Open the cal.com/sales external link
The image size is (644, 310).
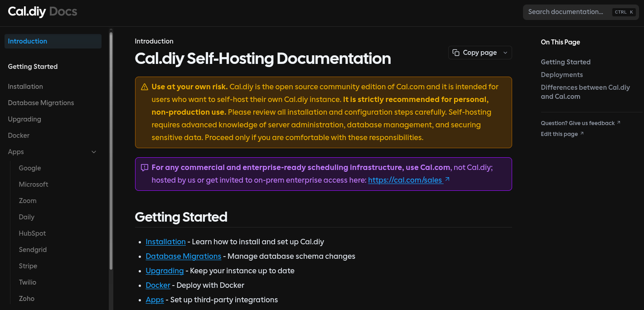[x=405, y=180]
